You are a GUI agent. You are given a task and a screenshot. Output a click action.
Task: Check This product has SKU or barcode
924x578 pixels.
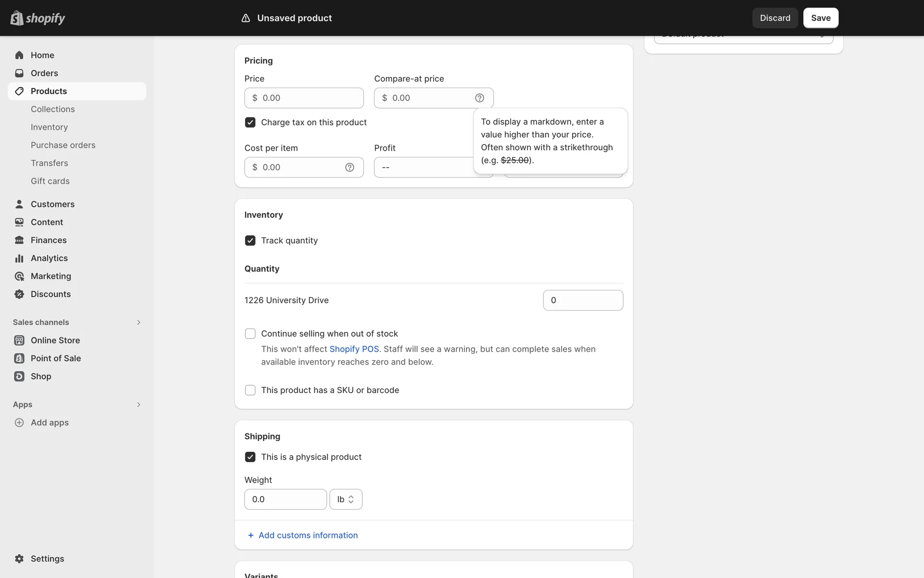click(250, 390)
